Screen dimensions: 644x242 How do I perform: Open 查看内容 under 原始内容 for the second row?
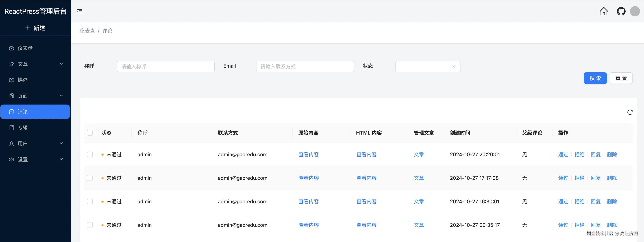coord(308,178)
